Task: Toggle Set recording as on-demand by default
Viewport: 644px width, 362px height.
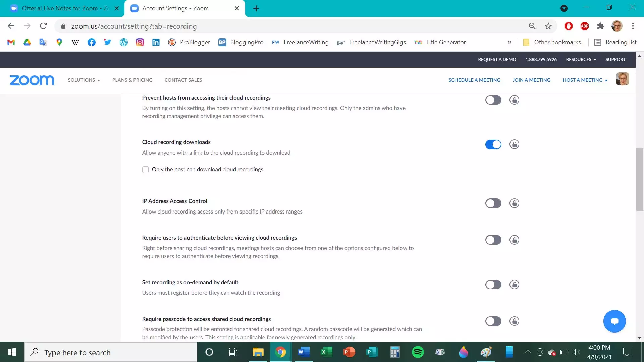Action: [493, 285]
